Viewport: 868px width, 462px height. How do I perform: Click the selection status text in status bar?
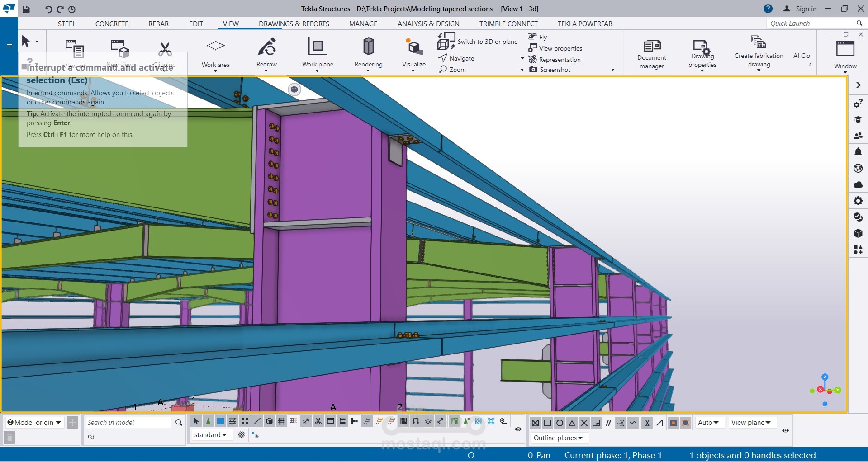753,455
